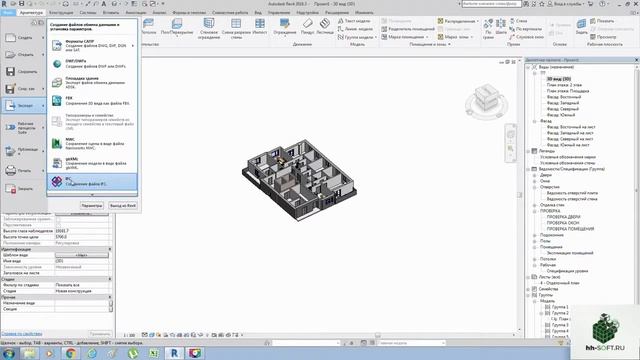
Task: Click the view scale 1:100 control
Action: [129, 335]
